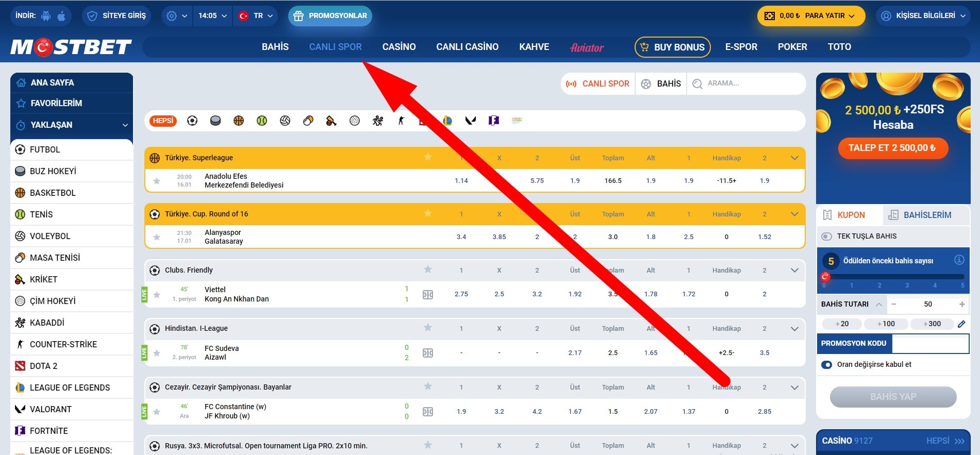Open BUZ HOKEYİ in the left sidebar

[x=72, y=171]
